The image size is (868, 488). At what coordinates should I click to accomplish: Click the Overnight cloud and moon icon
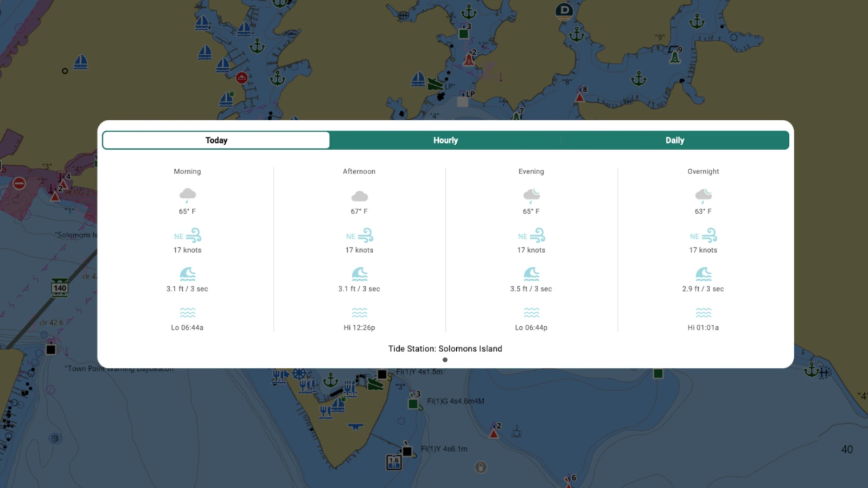(704, 195)
